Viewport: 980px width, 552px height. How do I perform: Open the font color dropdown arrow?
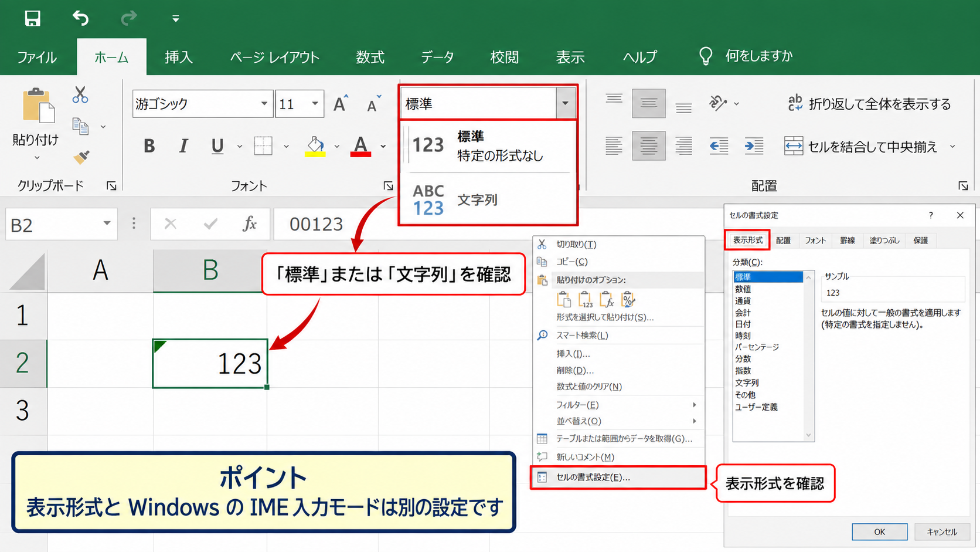383,146
